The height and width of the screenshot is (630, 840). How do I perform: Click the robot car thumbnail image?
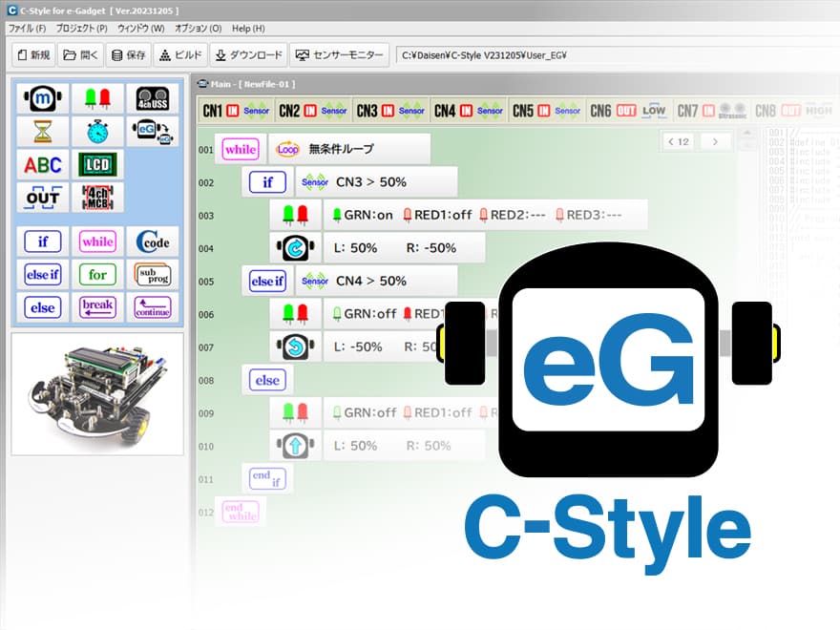pos(97,393)
